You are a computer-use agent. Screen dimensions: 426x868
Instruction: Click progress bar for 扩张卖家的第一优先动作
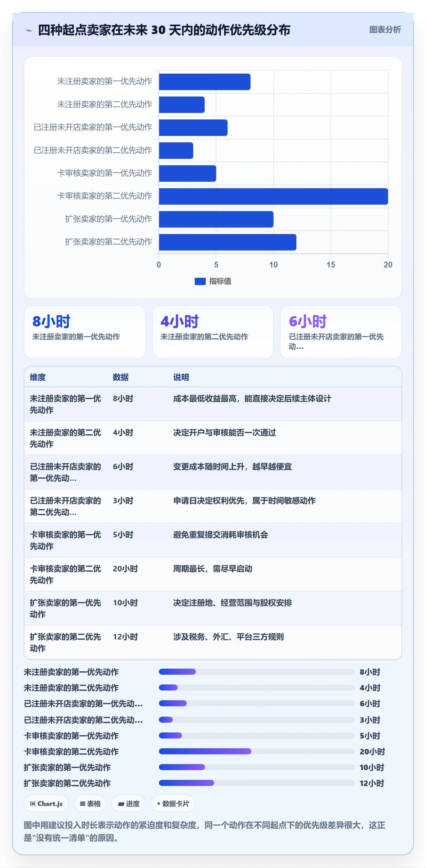click(x=257, y=767)
